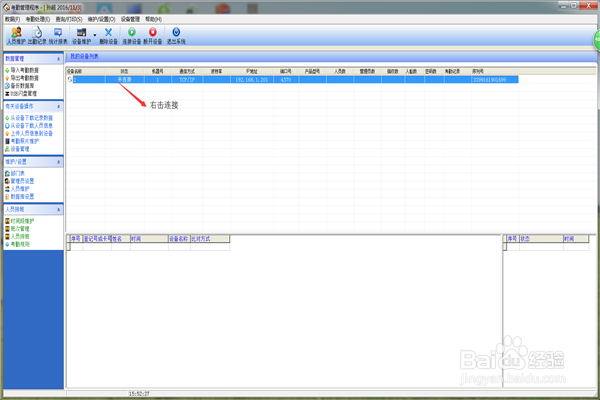Click the green 连接设备 icon
This screenshot has width=600, height=400.
[x=132, y=36]
